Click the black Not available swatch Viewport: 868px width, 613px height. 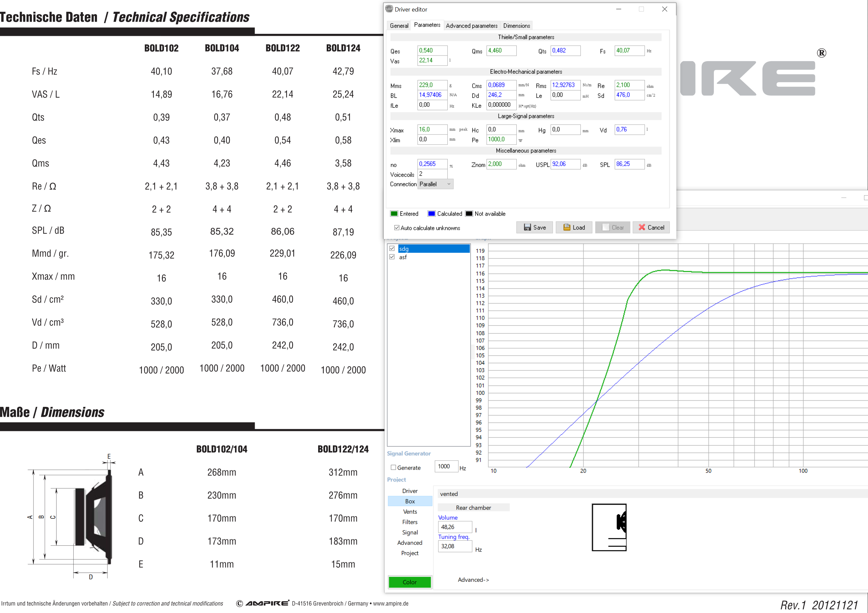(x=469, y=214)
